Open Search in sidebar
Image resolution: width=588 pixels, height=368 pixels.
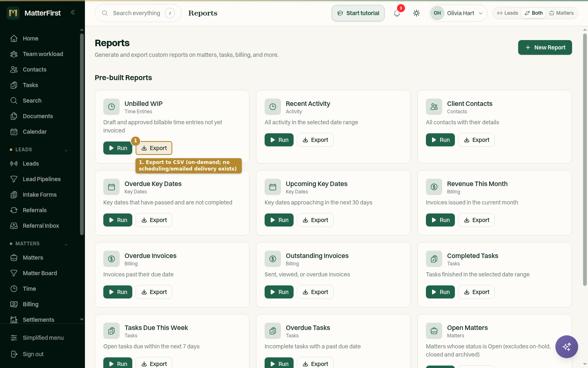pyautogui.click(x=39, y=101)
